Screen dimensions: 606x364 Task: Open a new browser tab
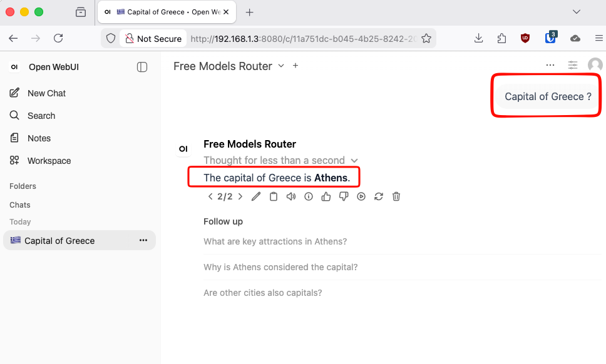tap(250, 13)
